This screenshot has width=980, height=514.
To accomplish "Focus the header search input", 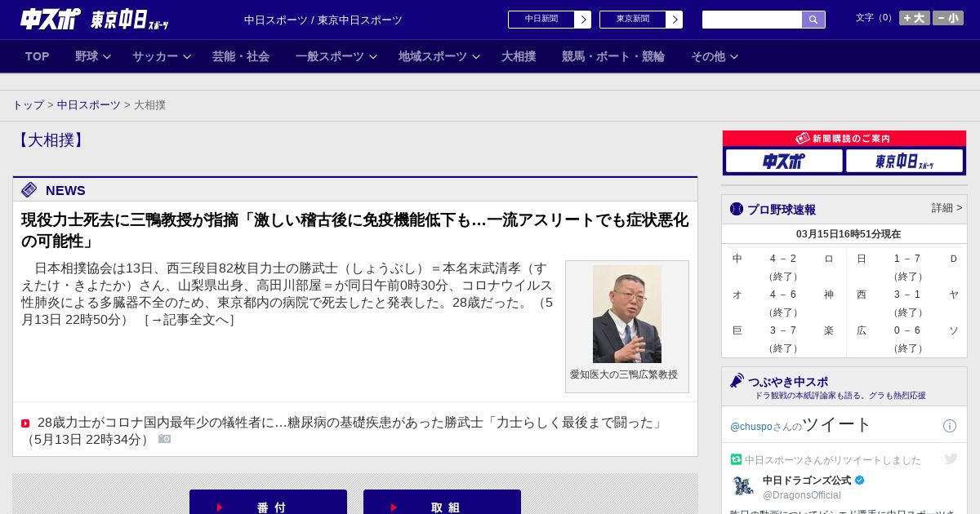I will pos(752,20).
